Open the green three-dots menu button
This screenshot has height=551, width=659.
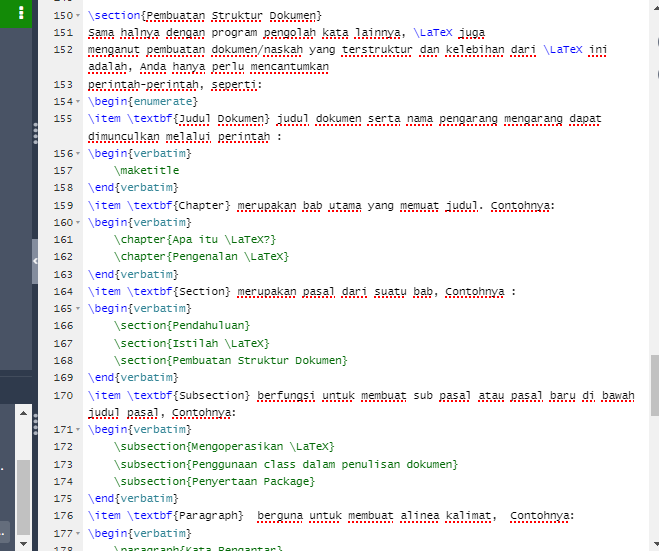[21, 13]
